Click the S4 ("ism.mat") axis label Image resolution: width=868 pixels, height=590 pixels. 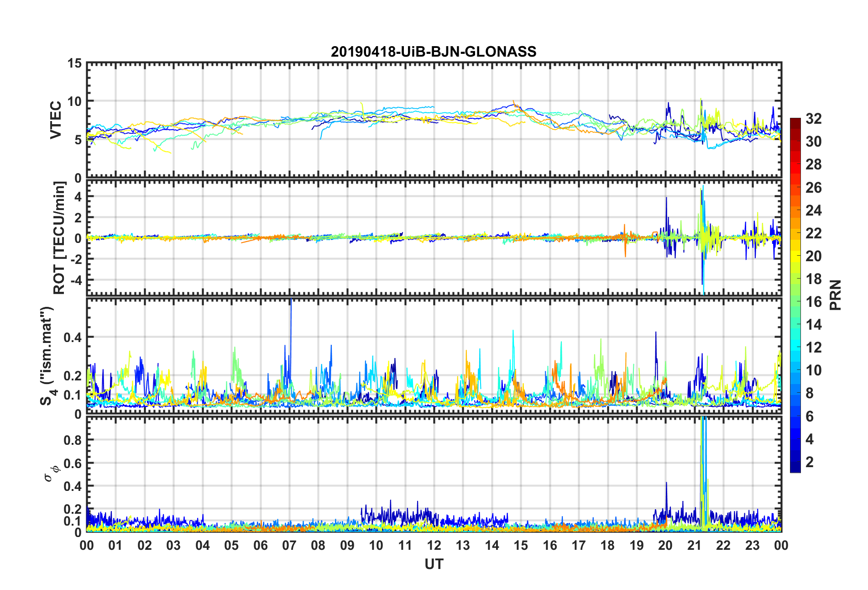[47, 356]
